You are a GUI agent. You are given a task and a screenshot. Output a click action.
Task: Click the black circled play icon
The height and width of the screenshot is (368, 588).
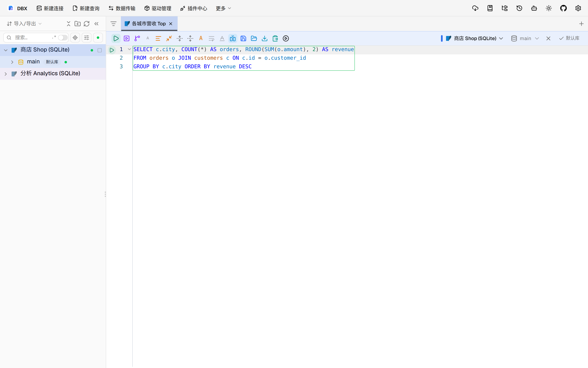coord(286,38)
